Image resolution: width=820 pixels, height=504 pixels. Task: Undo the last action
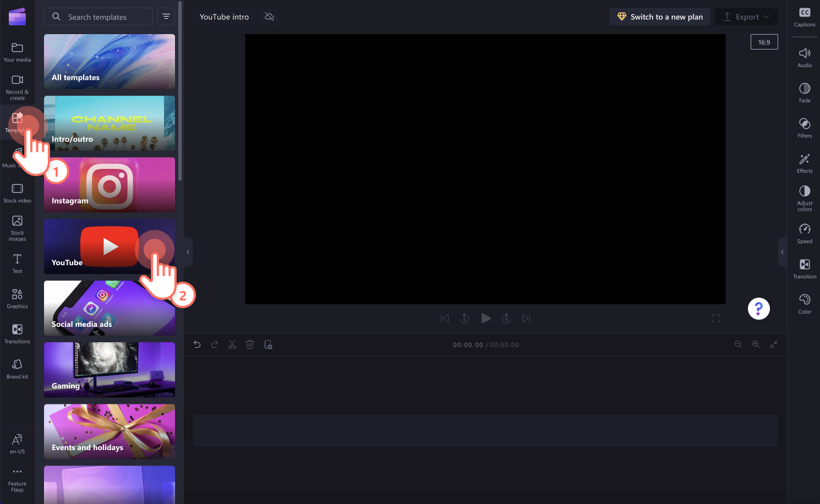coord(197,344)
